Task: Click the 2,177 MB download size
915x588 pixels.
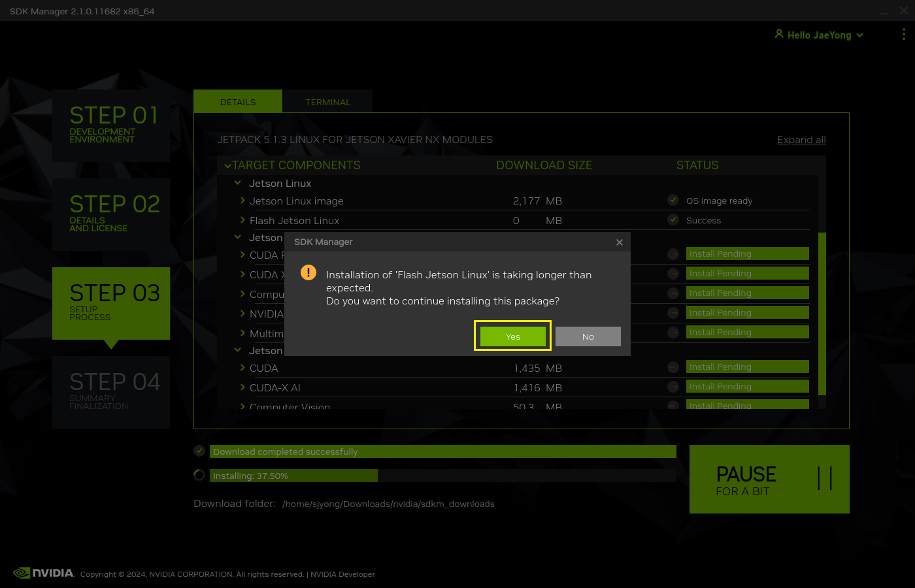Action: (537, 201)
